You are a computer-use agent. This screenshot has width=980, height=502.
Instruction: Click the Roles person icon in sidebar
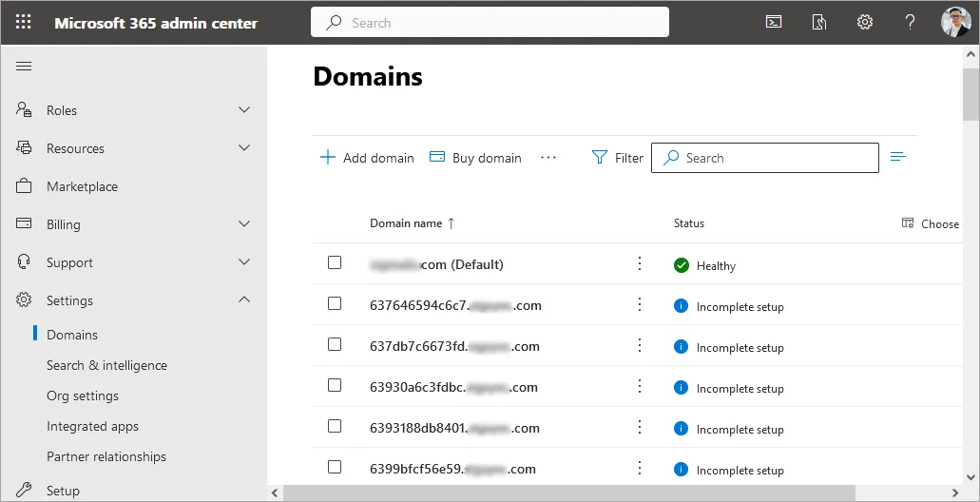24,110
